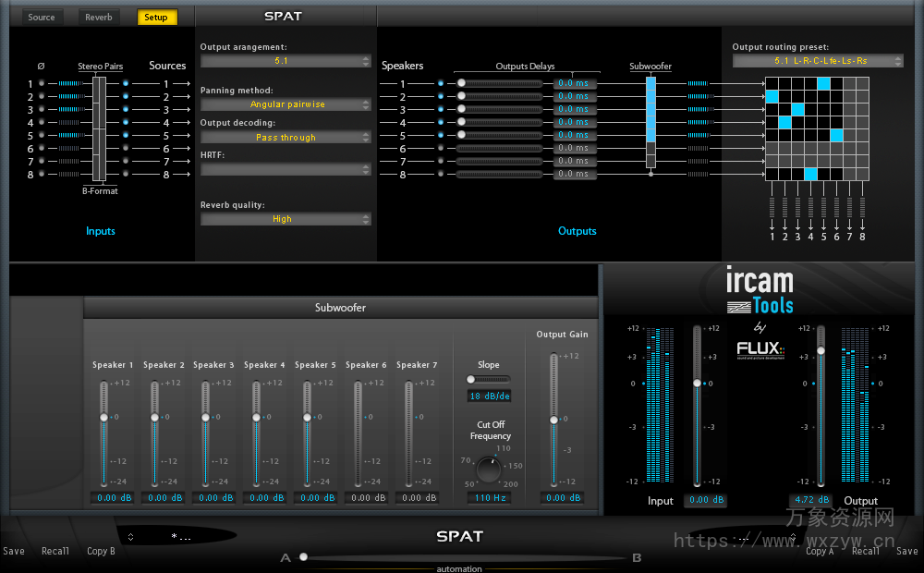Switch to the Reverb tab
This screenshot has height=573, width=924.
click(x=98, y=16)
